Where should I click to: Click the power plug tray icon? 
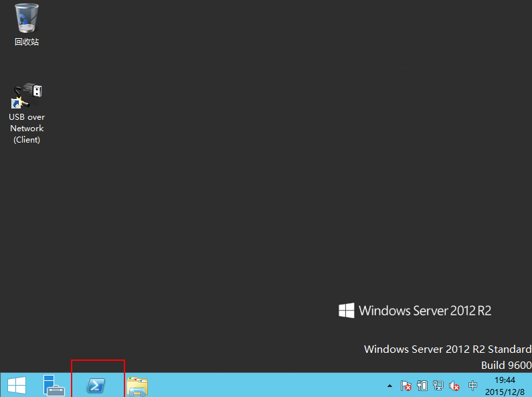[422, 386]
